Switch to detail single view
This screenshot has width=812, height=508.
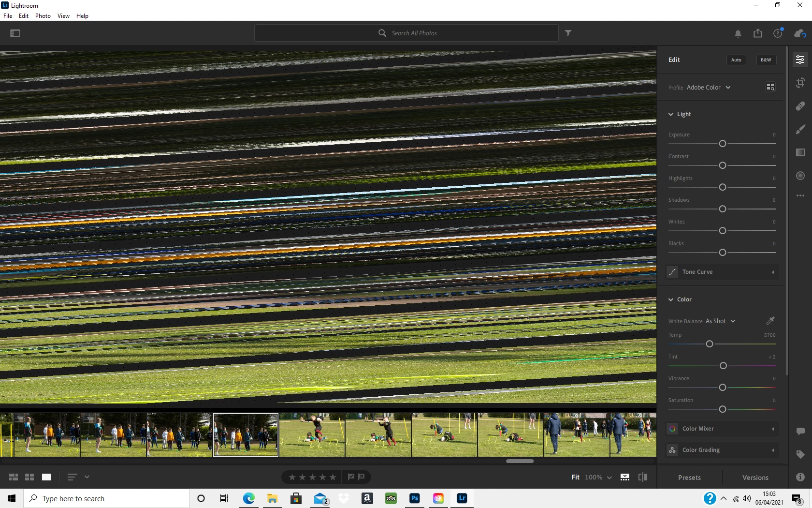(46, 477)
